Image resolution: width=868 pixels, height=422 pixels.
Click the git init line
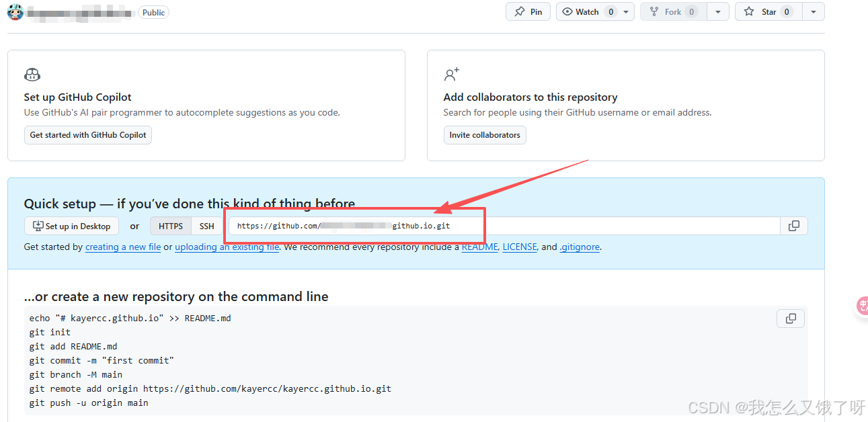coord(50,332)
